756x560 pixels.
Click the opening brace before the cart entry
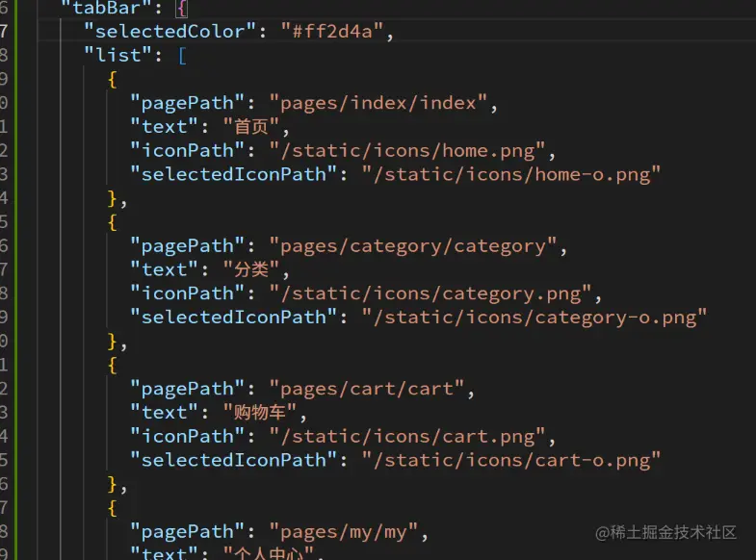pos(113,365)
